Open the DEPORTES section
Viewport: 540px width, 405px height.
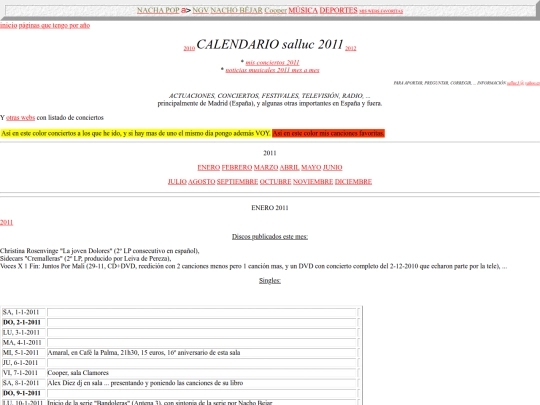tap(338, 10)
